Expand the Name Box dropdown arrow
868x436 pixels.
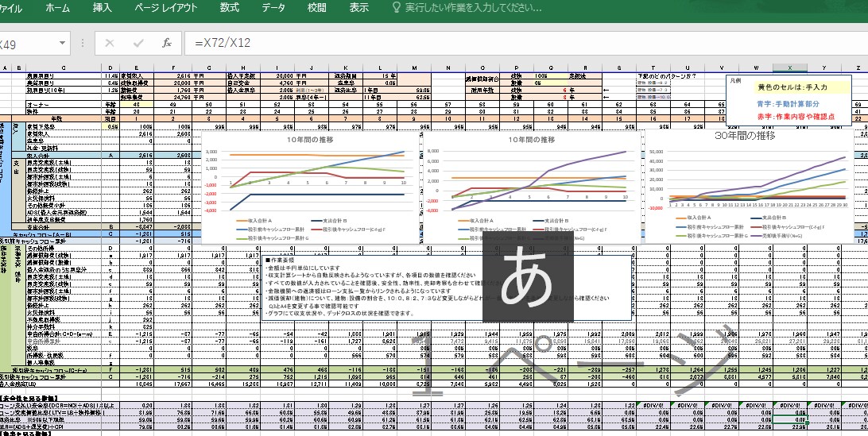pos(63,43)
